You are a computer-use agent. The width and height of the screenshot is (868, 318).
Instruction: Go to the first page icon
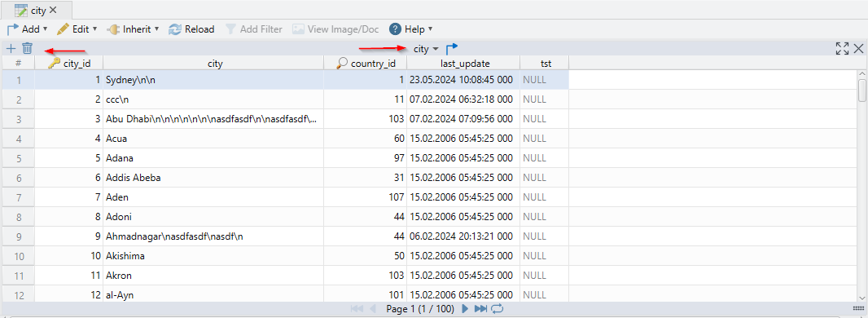tap(357, 308)
